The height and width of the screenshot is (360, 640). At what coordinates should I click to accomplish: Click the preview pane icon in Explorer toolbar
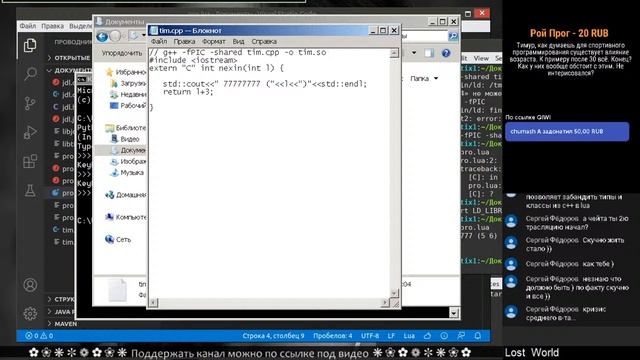[x=429, y=53]
